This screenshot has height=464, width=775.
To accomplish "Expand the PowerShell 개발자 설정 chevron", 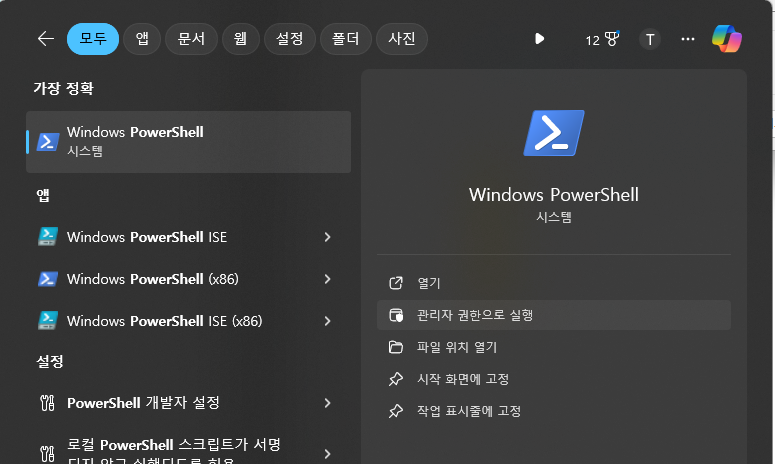I will 327,403.
